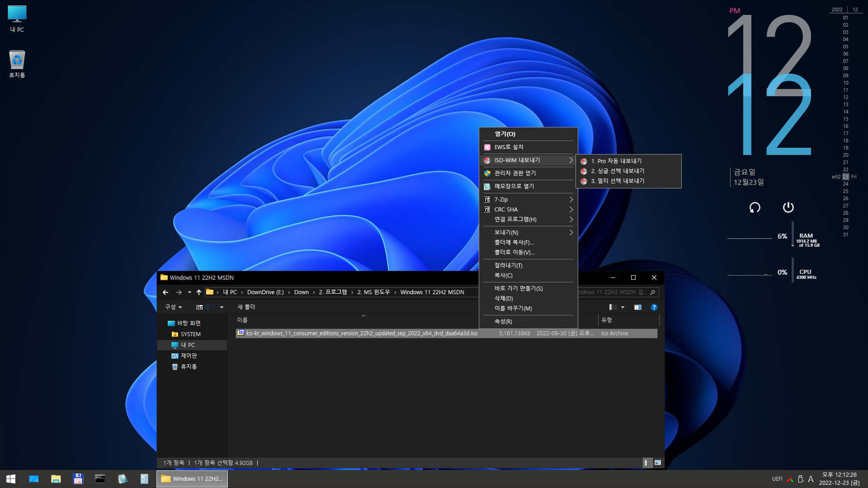The image size is (868, 488).
Task: Select the ko-kr_windows_11 consumer editions iso file
Action: pos(446,333)
